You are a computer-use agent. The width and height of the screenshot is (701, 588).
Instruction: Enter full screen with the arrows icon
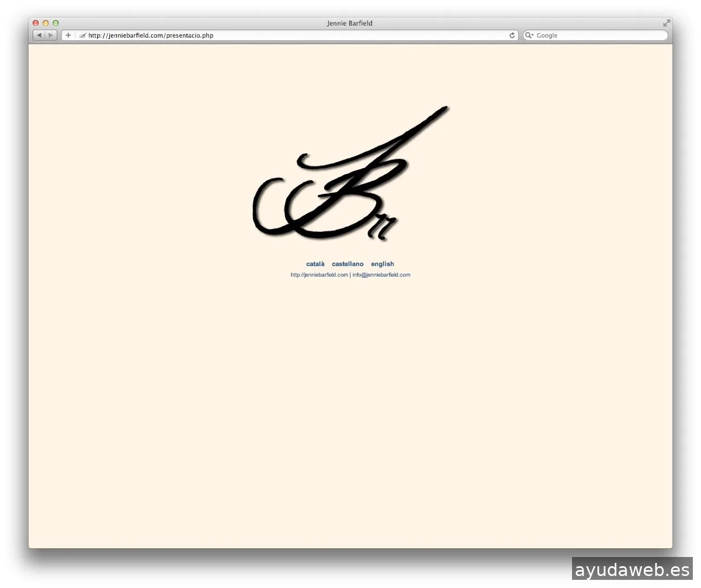point(666,23)
